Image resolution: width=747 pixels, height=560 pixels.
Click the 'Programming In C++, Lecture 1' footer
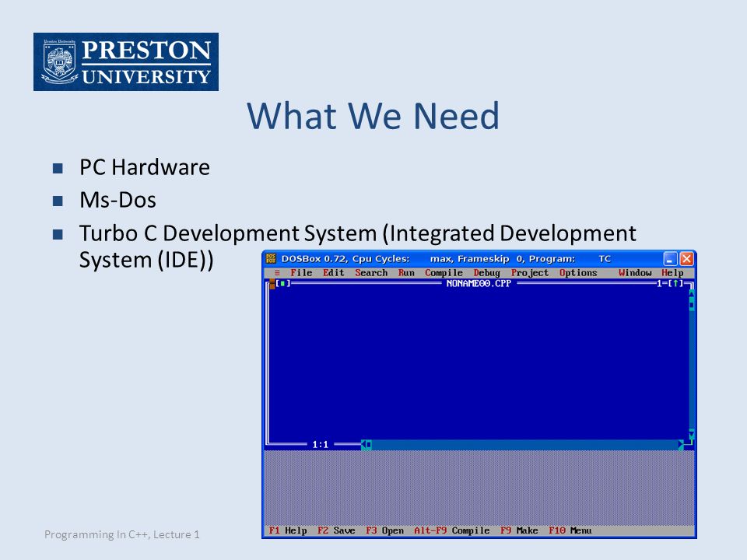[122, 534]
